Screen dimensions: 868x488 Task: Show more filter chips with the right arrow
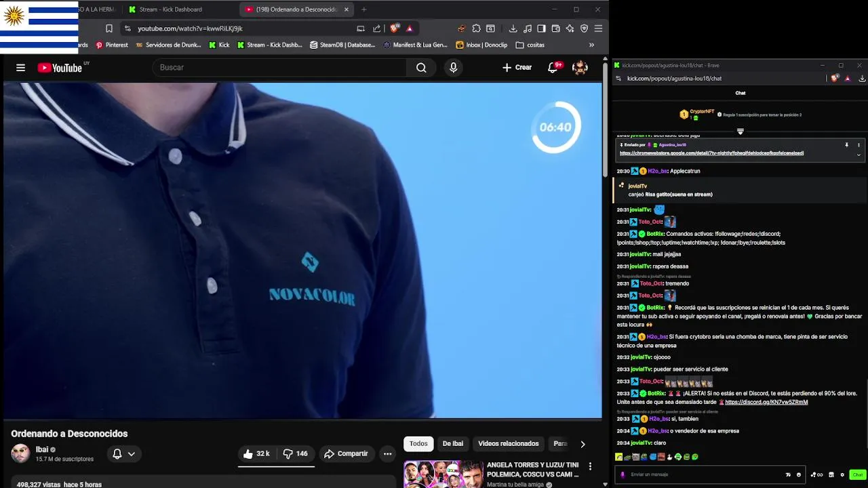point(583,445)
